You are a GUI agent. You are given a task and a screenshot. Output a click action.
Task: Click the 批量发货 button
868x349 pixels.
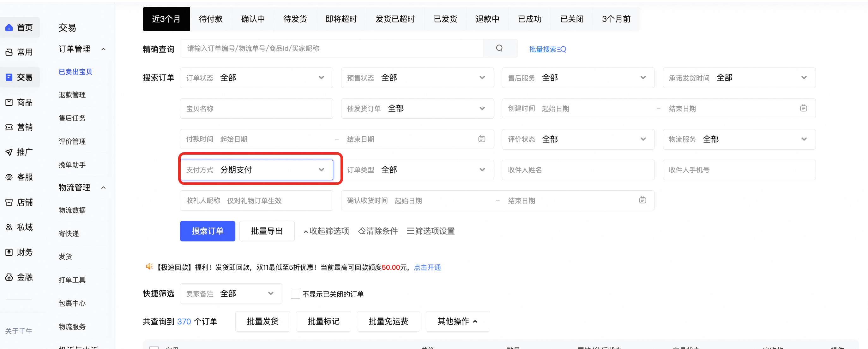pyautogui.click(x=263, y=322)
